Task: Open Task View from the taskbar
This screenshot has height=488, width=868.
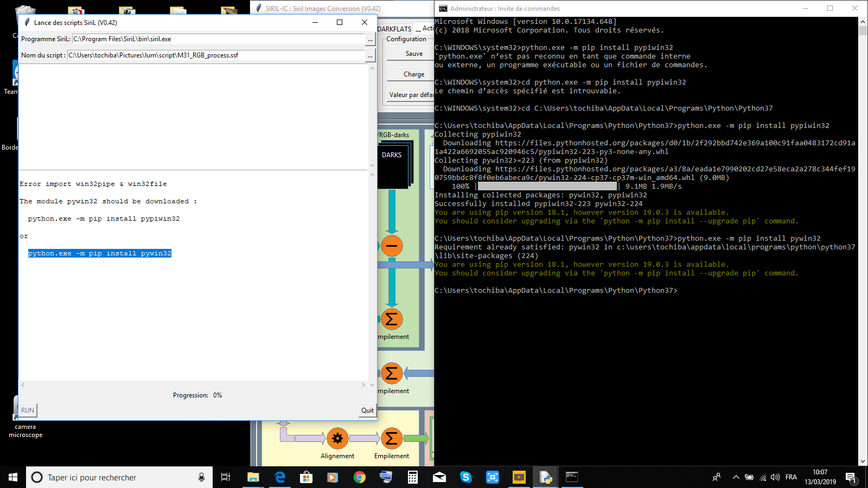Action: click(x=226, y=477)
